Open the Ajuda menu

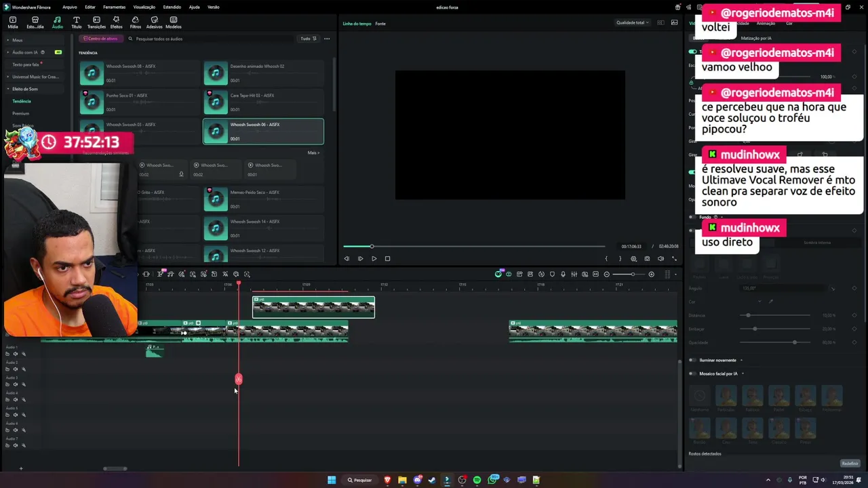[194, 7]
